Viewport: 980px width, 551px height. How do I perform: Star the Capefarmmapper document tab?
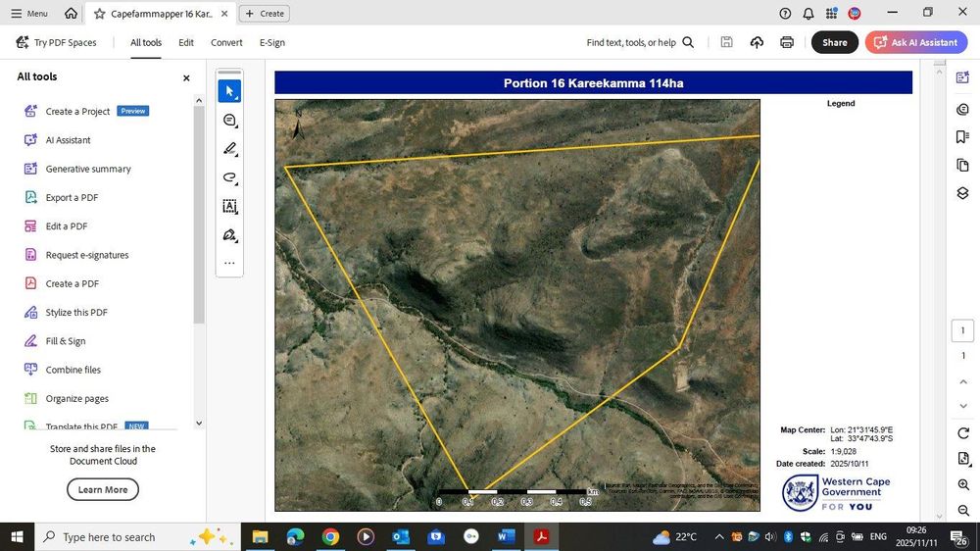pos(100,14)
